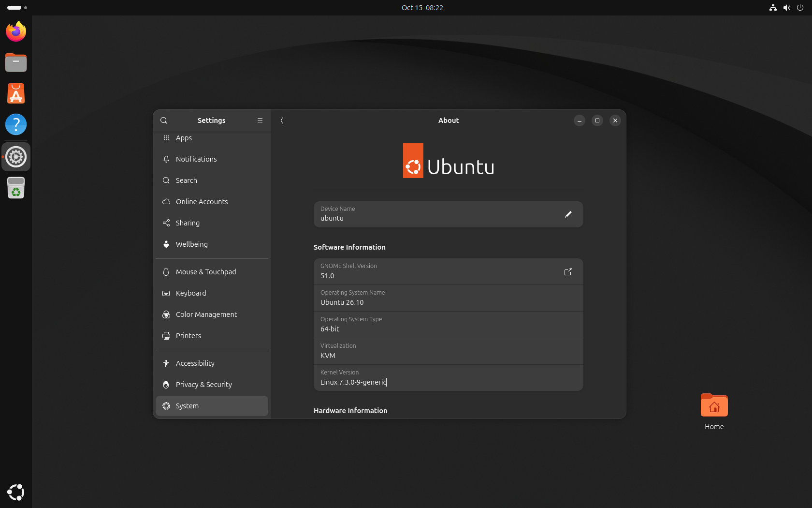This screenshot has width=812, height=508.
Task: Click the Device Name field showing ubuntu
Action: point(448,214)
